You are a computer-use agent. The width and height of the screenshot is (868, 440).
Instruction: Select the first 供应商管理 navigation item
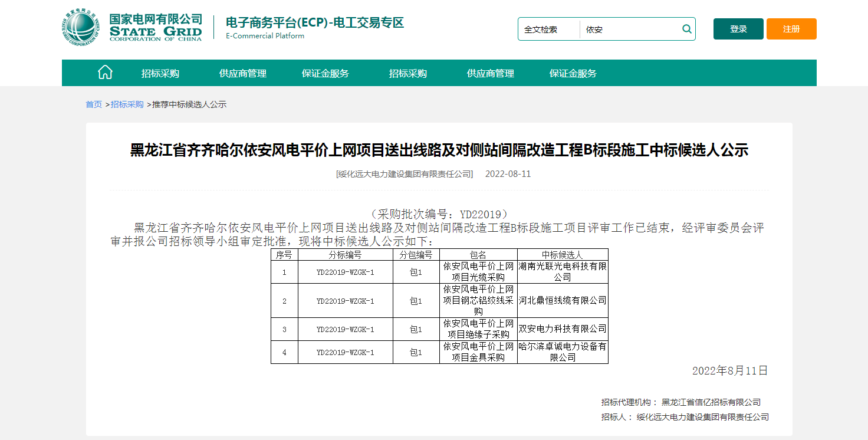click(x=243, y=74)
